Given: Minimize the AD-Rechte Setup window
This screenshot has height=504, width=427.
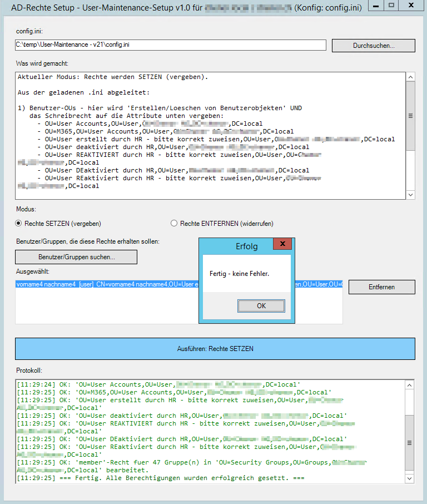Looking at the screenshot, I should [x=376, y=6].
